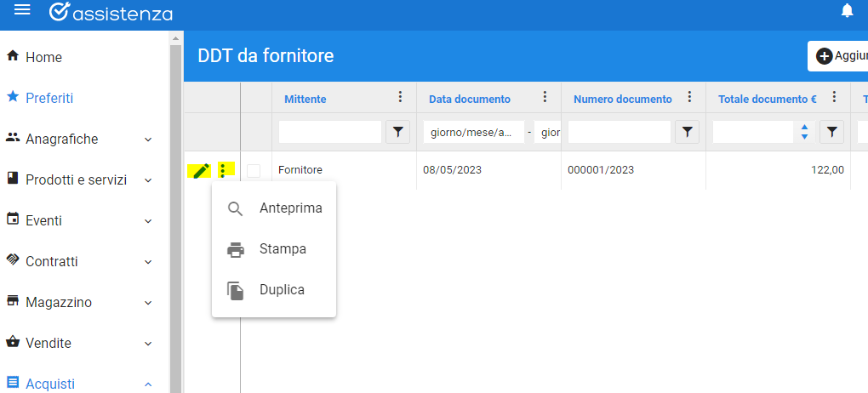Click the notification bell icon

click(847, 10)
